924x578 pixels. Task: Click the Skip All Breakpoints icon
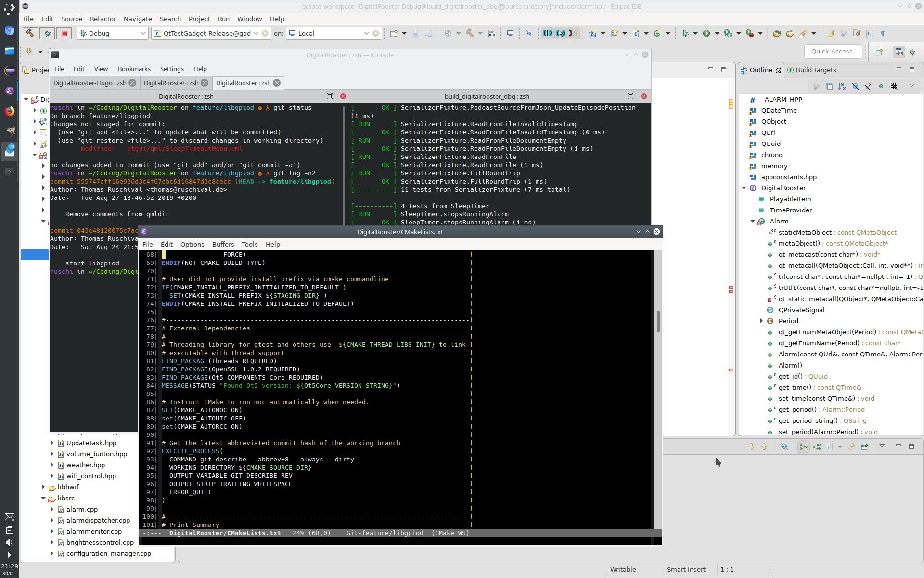pyautogui.click(x=528, y=33)
